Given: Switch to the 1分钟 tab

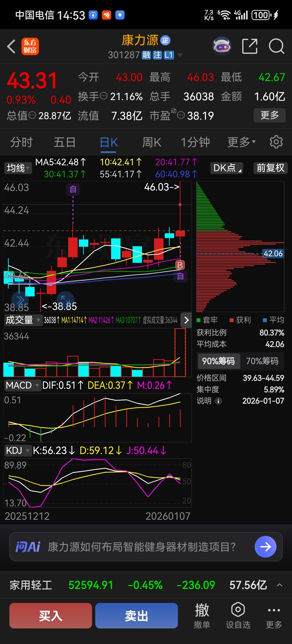Looking at the screenshot, I should coord(195,142).
